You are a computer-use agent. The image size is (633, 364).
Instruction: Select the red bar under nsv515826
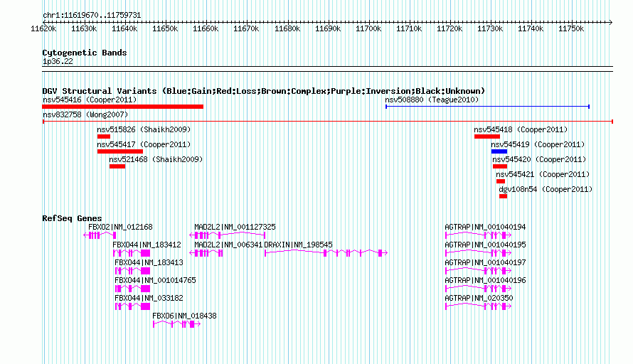[104, 136]
